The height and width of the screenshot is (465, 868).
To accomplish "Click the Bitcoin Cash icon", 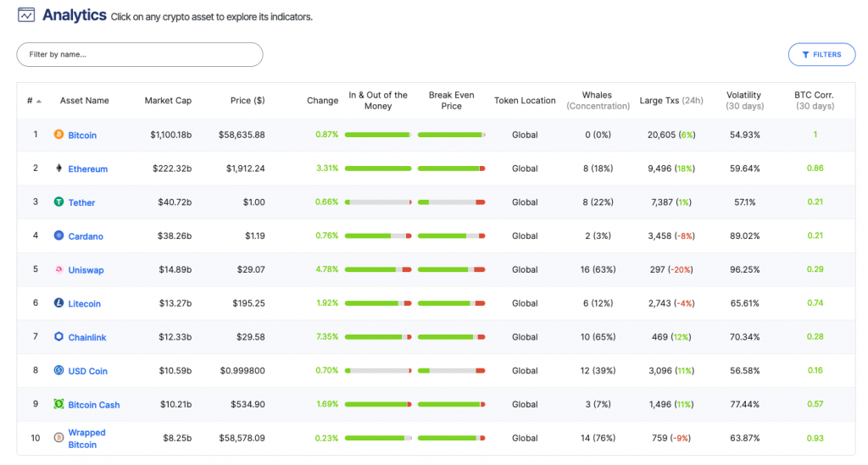I will click(x=58, y=404).
